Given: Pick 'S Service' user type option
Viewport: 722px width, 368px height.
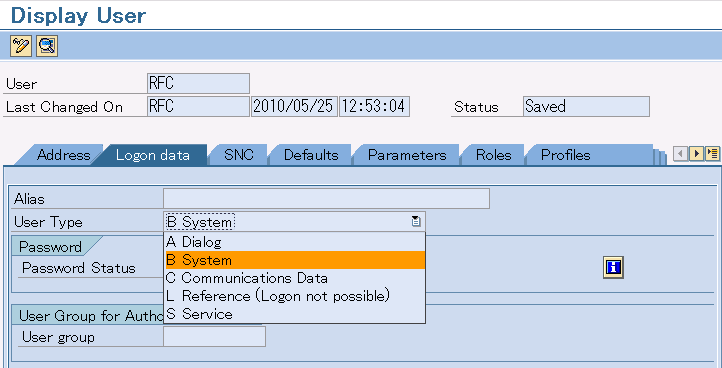Looking at the screenshot, I should click(x=295, y=314).
